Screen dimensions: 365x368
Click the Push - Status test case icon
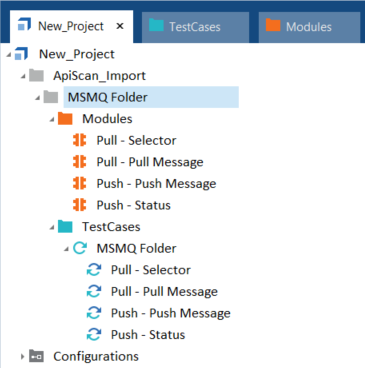94,334
